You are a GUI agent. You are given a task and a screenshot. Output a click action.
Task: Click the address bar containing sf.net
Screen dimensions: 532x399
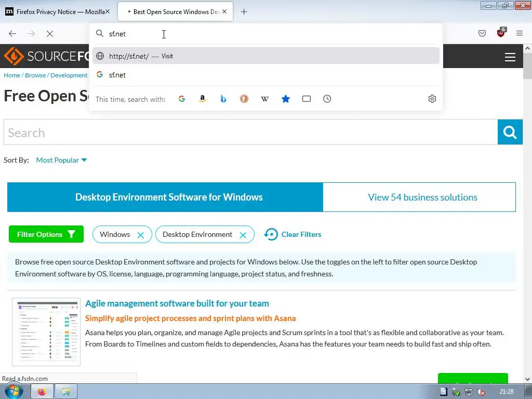point(265,34)
